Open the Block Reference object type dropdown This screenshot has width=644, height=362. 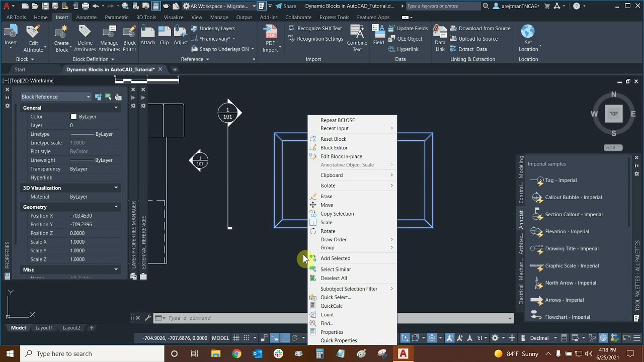pos(55,97)
